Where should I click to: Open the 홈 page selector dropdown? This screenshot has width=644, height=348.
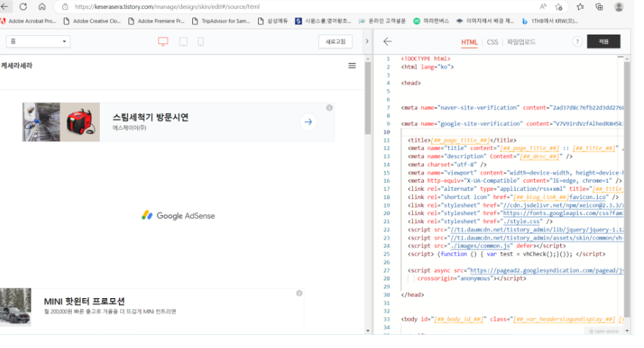coord(38,42)
